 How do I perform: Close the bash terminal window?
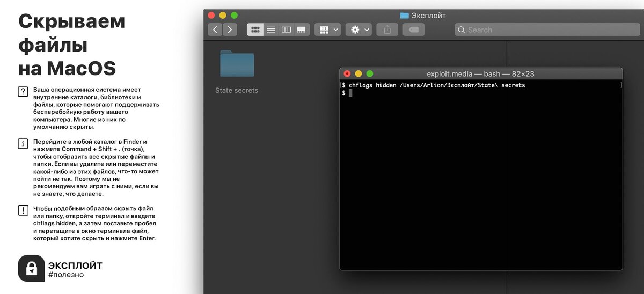tap(347, 73)
